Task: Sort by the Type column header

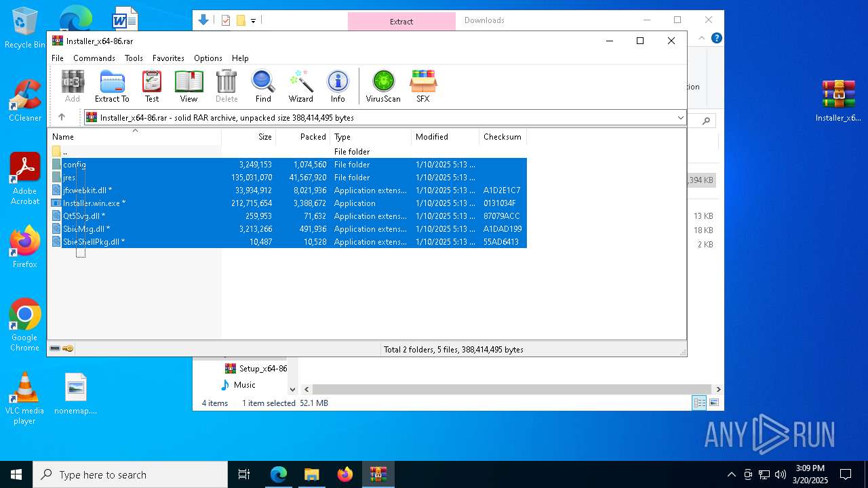Action: point(370,137)
